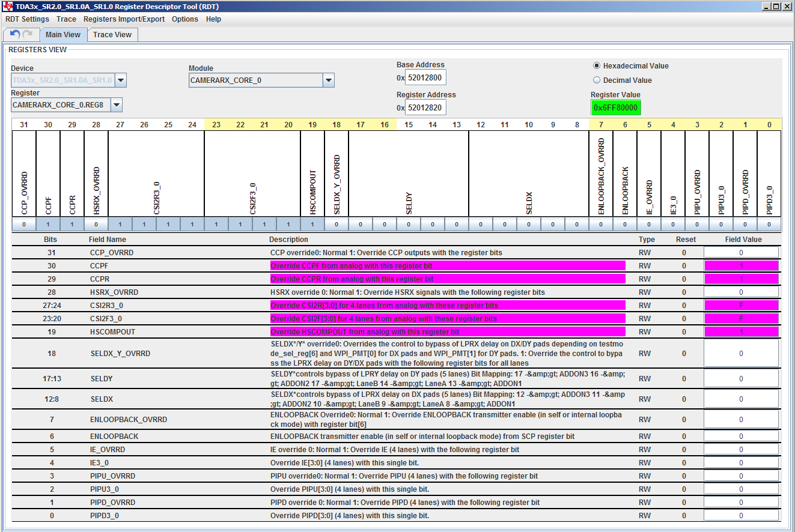Edit Field Value for HSCOMPOUT row
The height and width of the screenshot is (532, 795).
coord(742,332)
